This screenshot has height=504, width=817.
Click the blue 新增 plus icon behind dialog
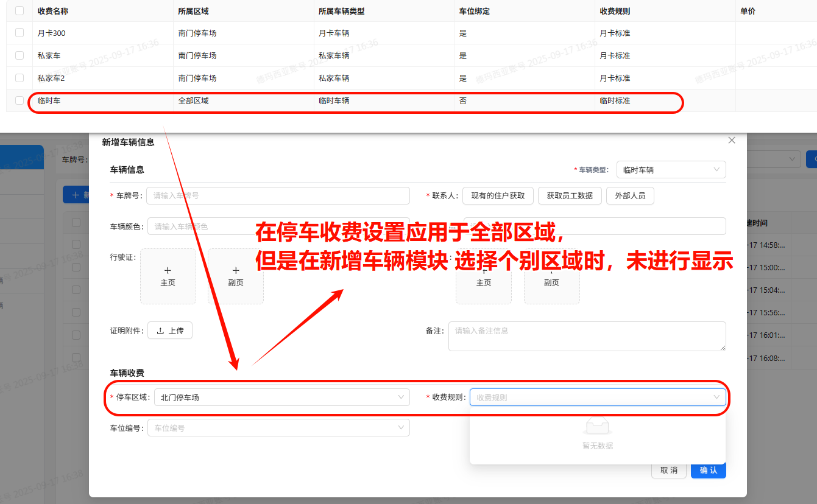coord(77,194)
